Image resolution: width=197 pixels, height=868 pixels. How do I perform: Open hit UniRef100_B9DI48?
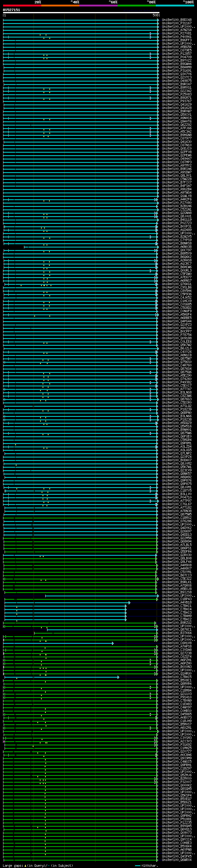pos(177,20)
